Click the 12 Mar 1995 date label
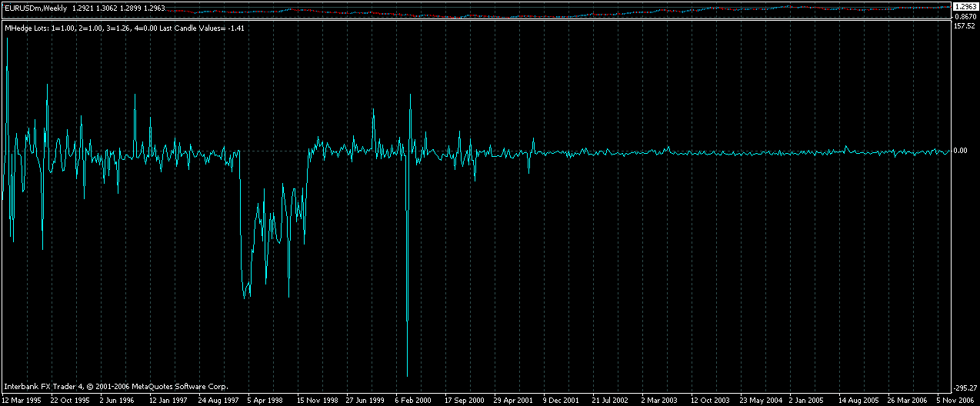The image size is (980, 406). [x=22, y=400]
